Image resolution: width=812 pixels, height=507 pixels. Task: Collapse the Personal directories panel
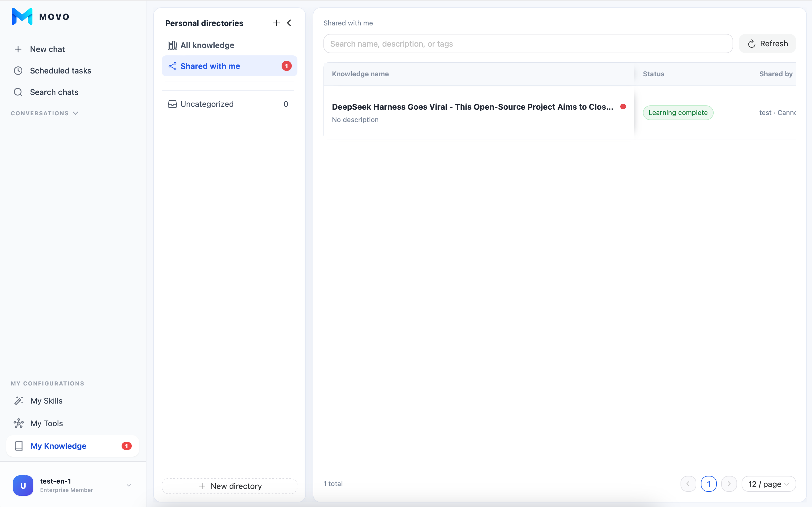coord(289,23)
